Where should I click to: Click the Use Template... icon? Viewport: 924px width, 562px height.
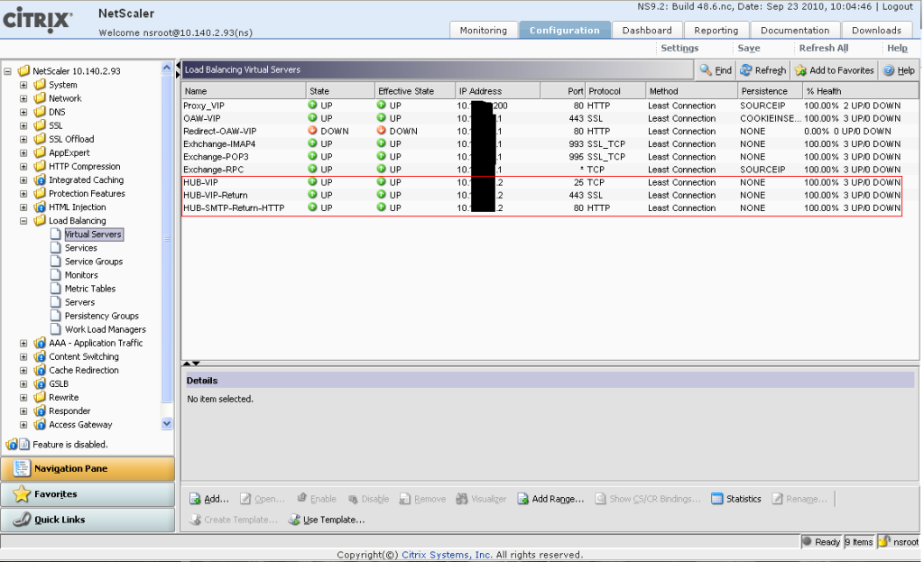pos(294,520)
